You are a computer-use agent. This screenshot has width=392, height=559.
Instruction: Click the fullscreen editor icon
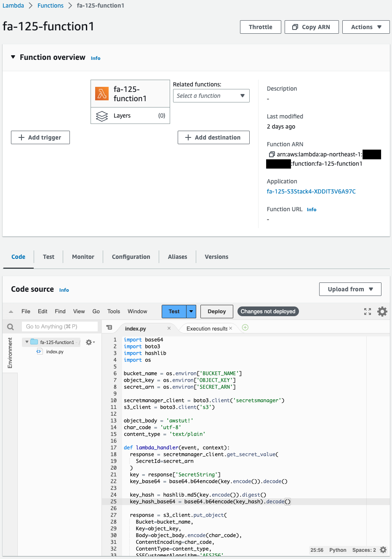(x=368, y=312)
